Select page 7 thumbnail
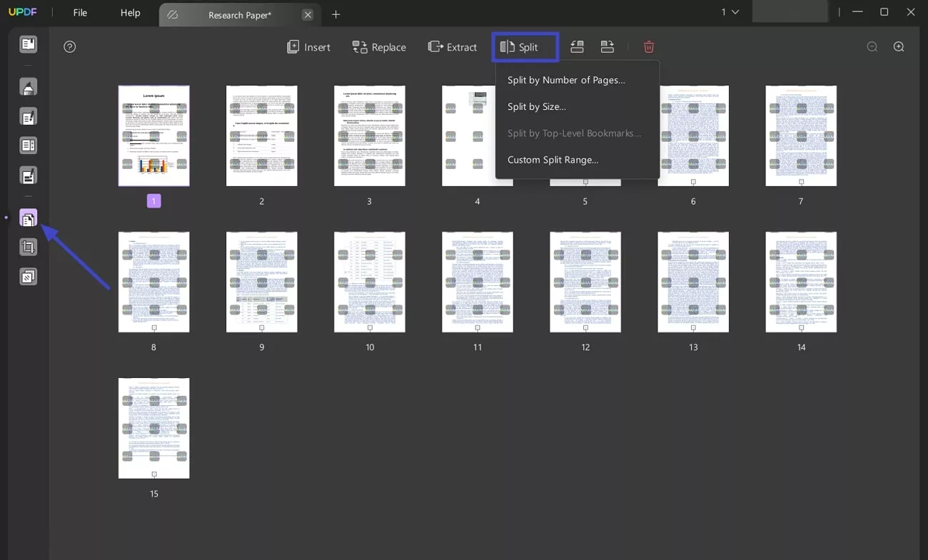928x560 pixels. click(x=801, y=136)
